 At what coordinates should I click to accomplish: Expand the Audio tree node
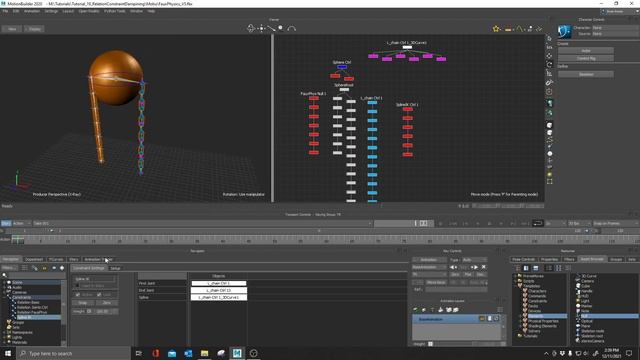click(4, 287)
